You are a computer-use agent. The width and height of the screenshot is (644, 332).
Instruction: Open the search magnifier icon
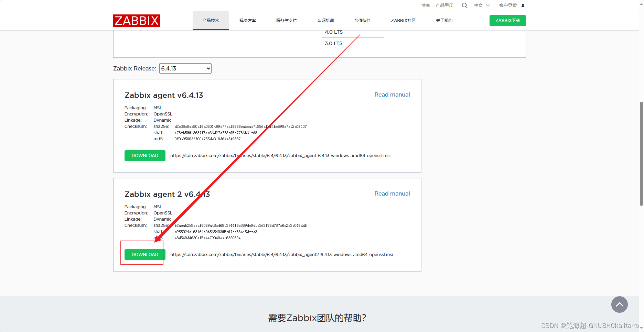(464, 5)
